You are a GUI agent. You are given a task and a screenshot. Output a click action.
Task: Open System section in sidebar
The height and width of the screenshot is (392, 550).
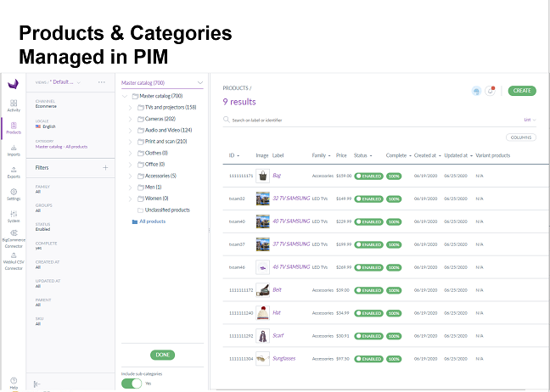[14, 216]
